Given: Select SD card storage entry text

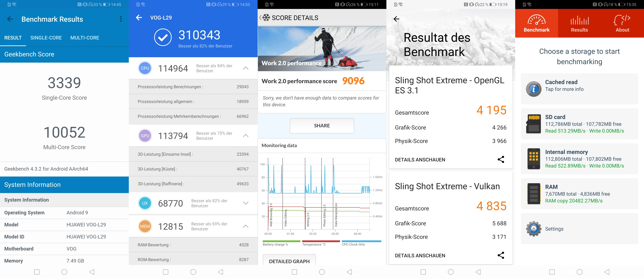Looking at the screenshot, I should click(x=584, y=124).
